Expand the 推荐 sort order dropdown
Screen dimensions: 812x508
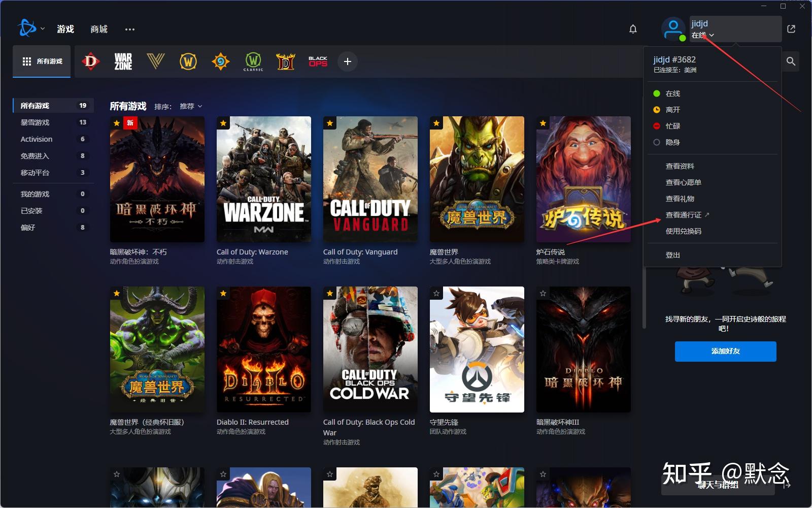pos(191,106)
